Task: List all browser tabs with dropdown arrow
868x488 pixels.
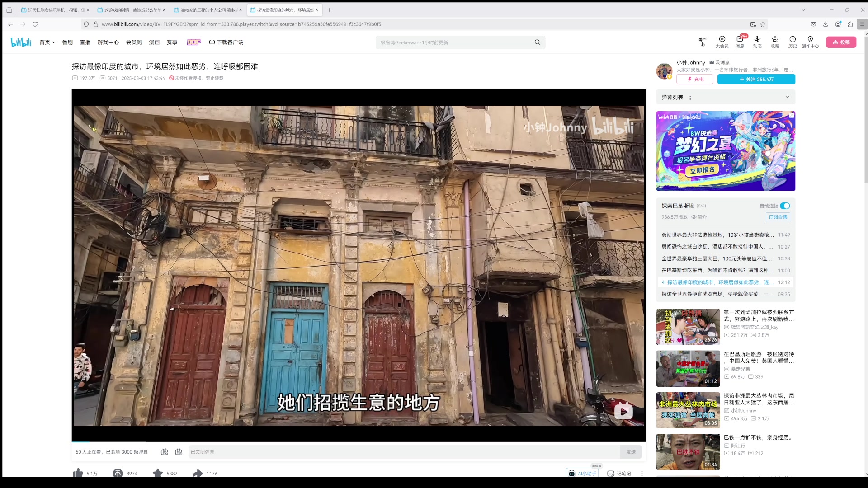Action: pos(803,9)
